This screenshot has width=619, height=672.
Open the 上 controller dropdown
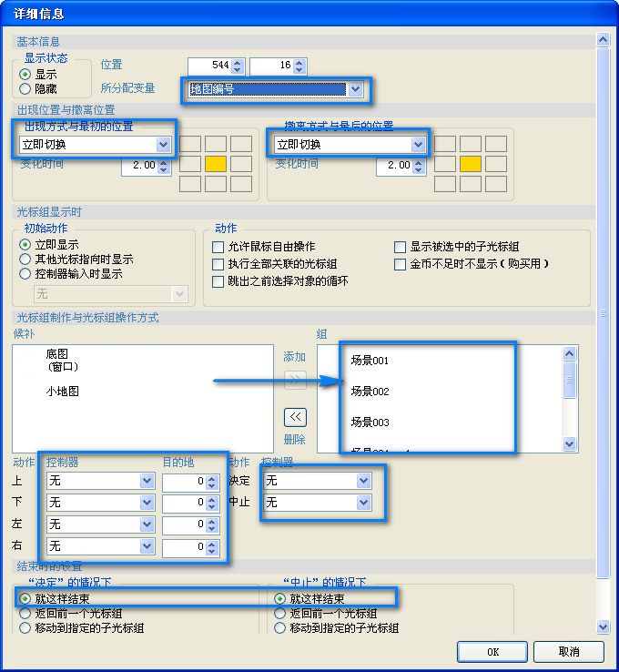coord(147,481)
